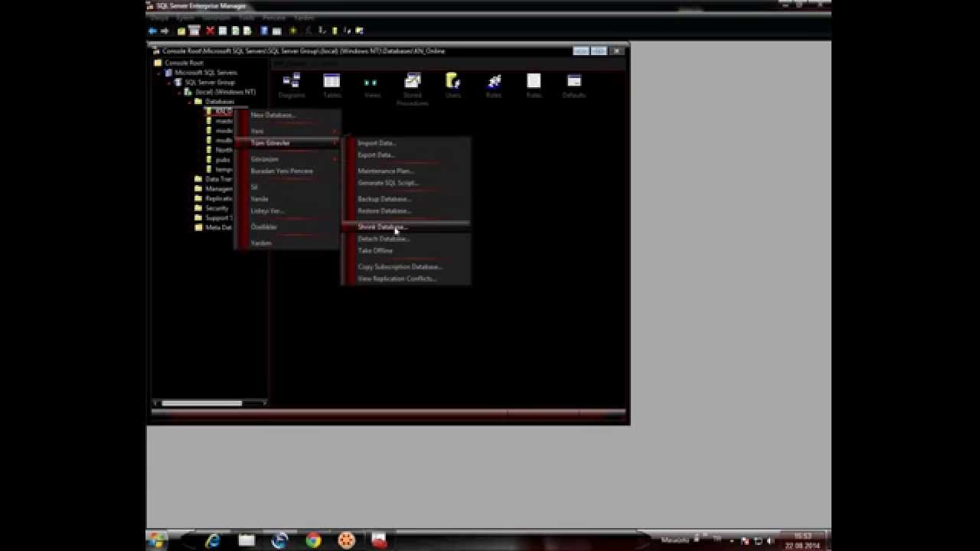This screenshot has width=980, height=551.
Task: Select Backup Database... in the submenu
Action: (406, 199)
